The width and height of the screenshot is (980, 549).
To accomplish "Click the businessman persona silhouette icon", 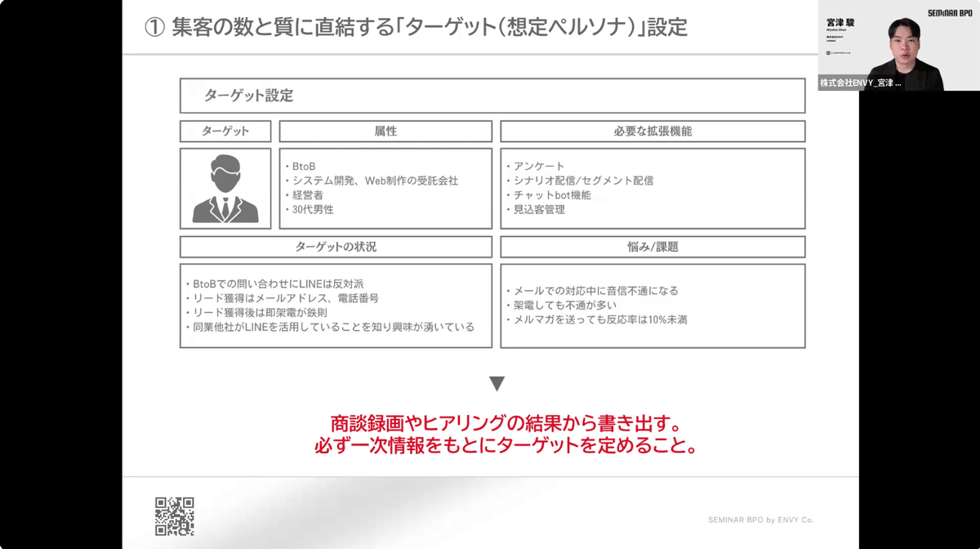I will tap(225, 189).
